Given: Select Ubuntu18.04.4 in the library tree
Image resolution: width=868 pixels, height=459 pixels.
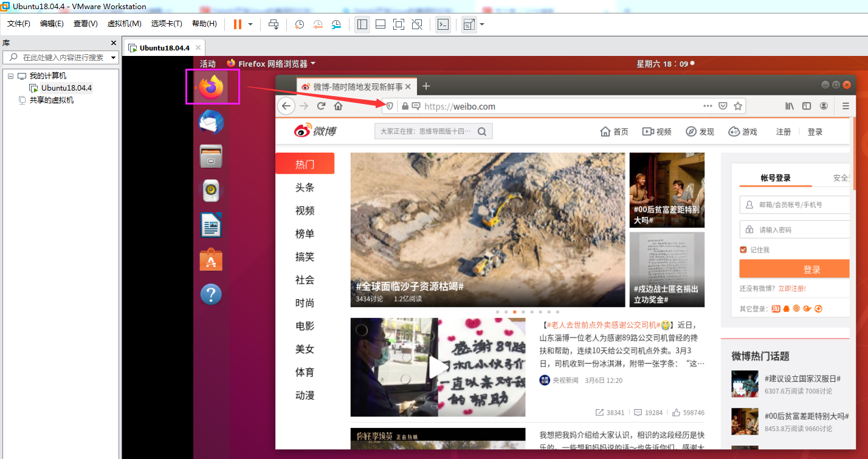Looking at the screenshot, I should click(x=66, y=88).
